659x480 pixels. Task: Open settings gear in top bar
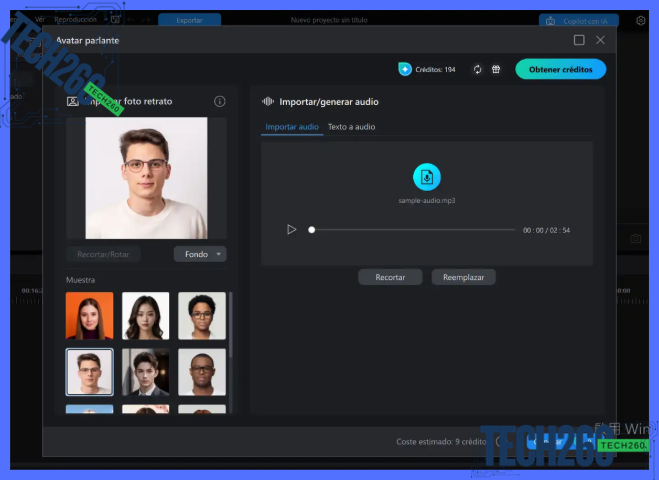pos(641,20)
